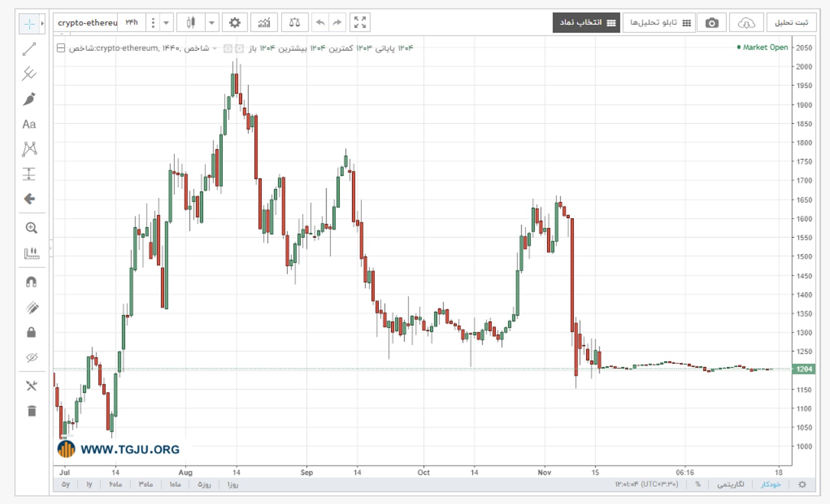The width and height of the screenshot is (830, 504).
Task: Select the ۵روز time range
Action: pyautogui.click(x=204, y=484)
